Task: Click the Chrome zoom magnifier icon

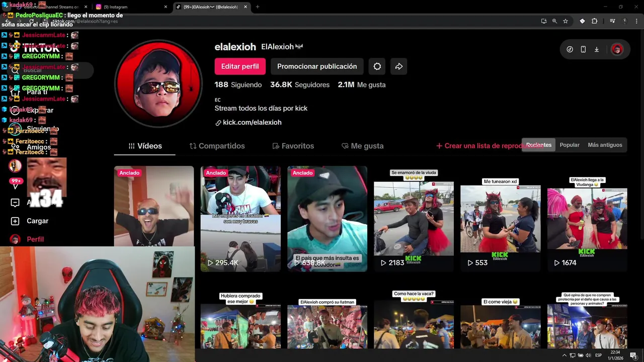Action: click(554, 21)
